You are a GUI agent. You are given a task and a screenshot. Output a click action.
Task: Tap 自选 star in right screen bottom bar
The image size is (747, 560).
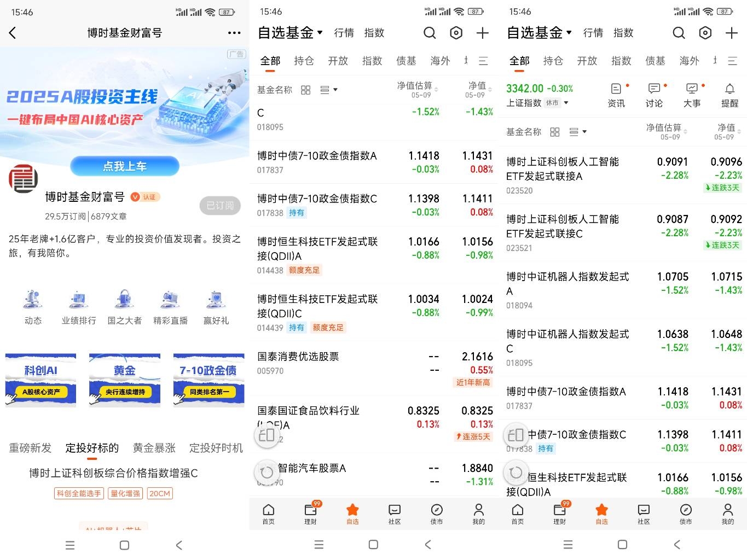pos(601,514)
